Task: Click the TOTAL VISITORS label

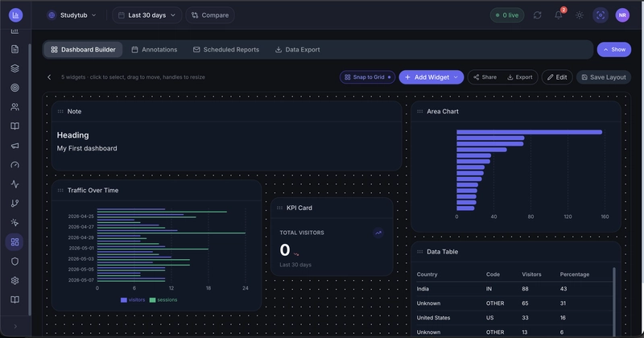Action: click(x=302, y=233)
